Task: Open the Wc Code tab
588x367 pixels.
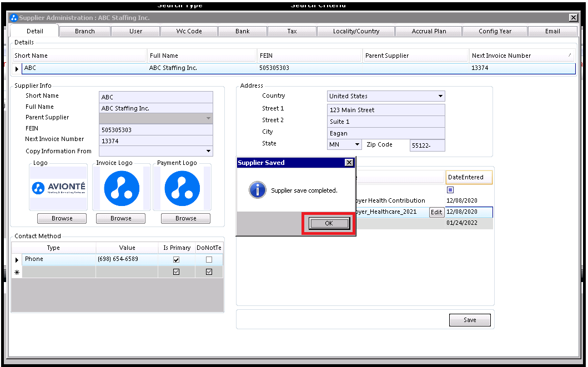Action: pyautogui.click(x=189, y=31)
